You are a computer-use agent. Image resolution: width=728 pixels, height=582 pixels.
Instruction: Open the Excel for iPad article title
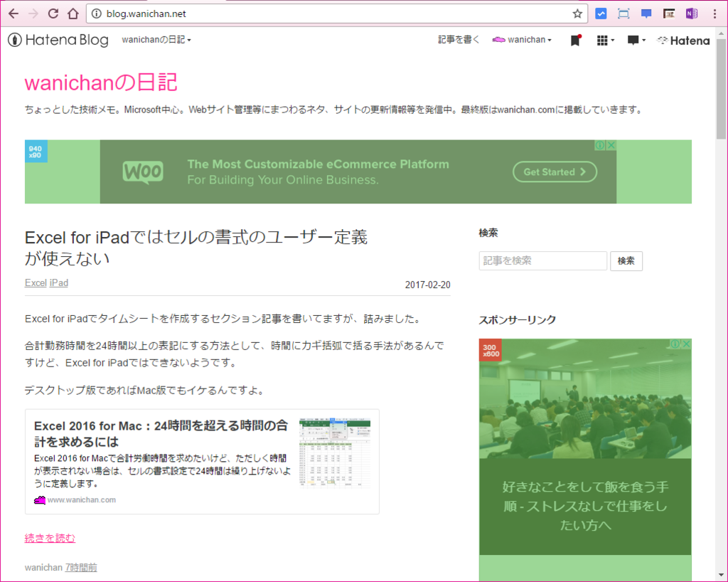(196, 248)
